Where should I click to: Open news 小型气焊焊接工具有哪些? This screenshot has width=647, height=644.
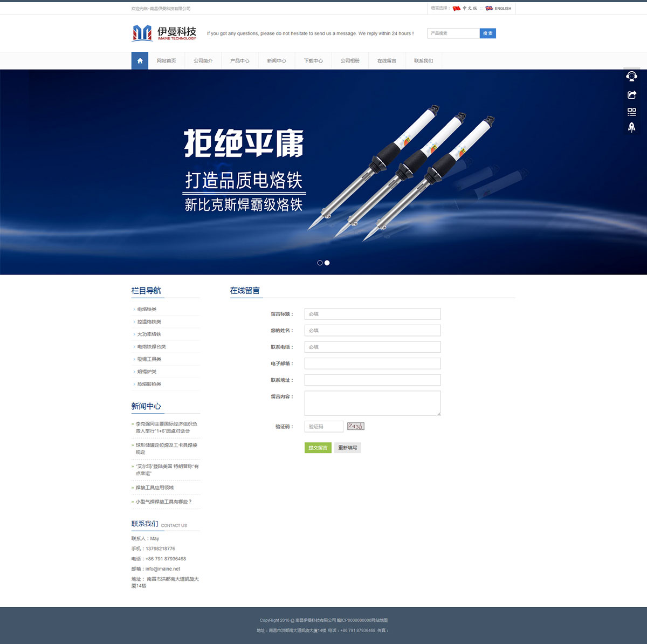point(163,501)
